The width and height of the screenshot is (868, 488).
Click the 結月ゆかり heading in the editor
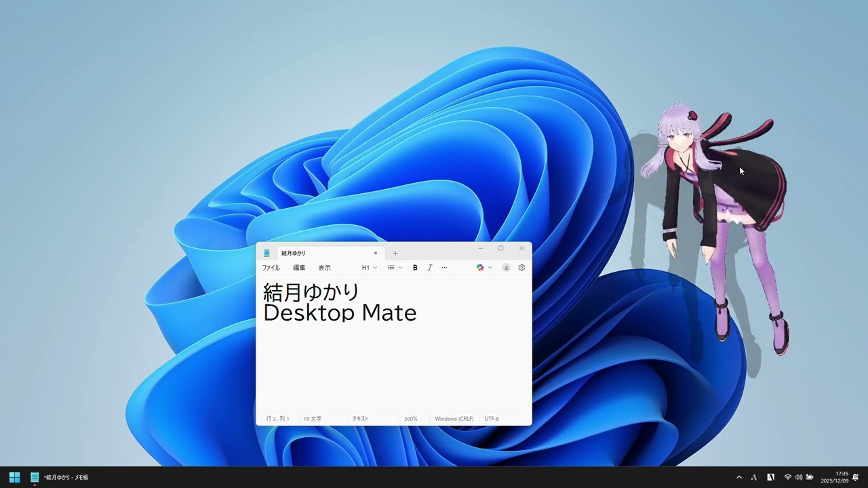[x=311, y=292]
